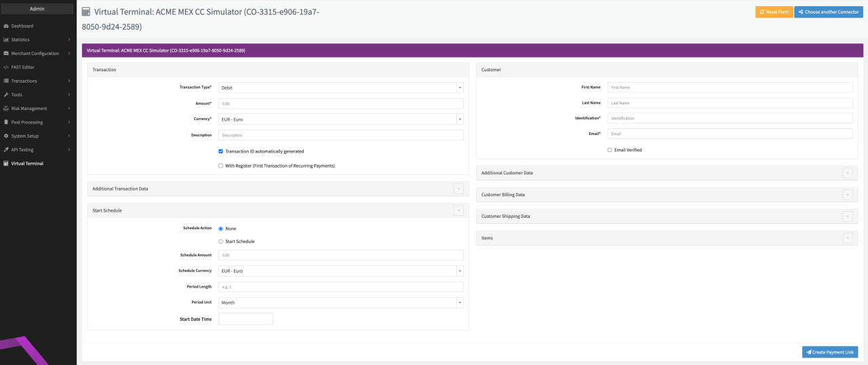Click the Dashboard icon in sidebar
This screenshot has width=868, height=365.
pyautogui.click(x=6, y=26)
